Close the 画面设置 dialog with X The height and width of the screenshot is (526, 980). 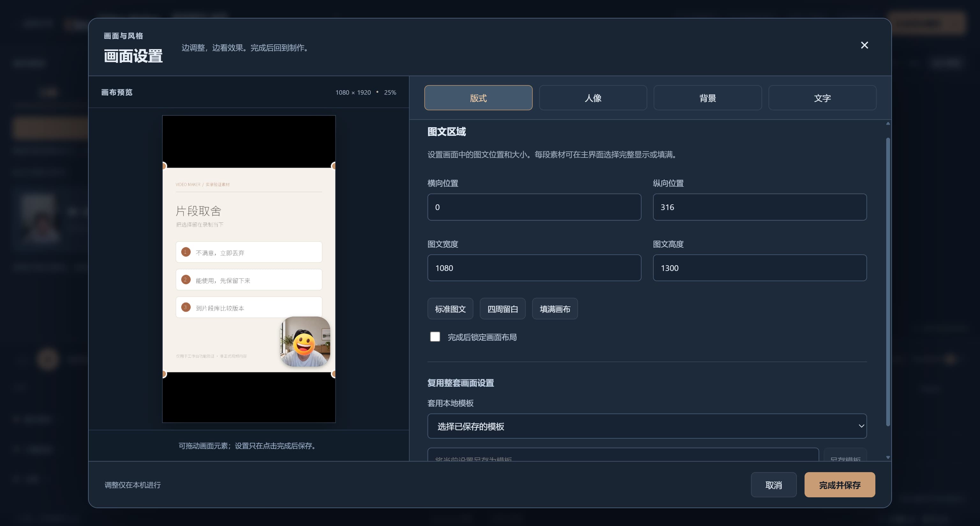864,45
